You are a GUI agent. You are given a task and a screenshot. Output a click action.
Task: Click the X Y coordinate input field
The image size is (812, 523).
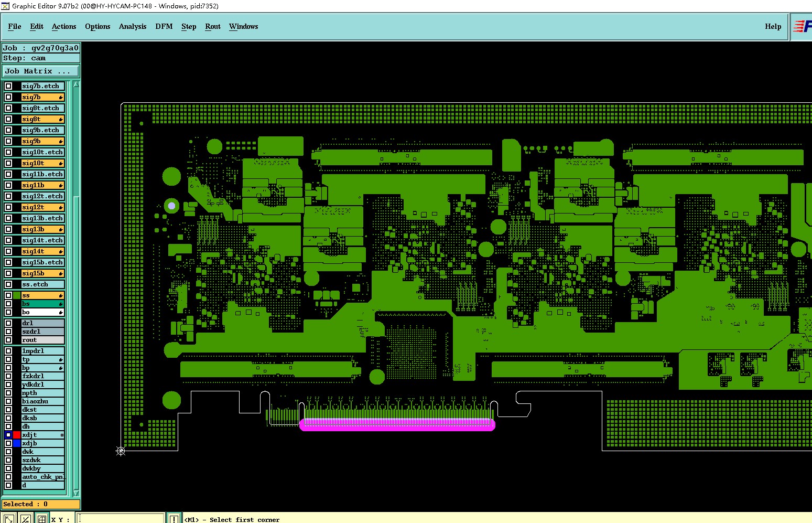[121, 519]
